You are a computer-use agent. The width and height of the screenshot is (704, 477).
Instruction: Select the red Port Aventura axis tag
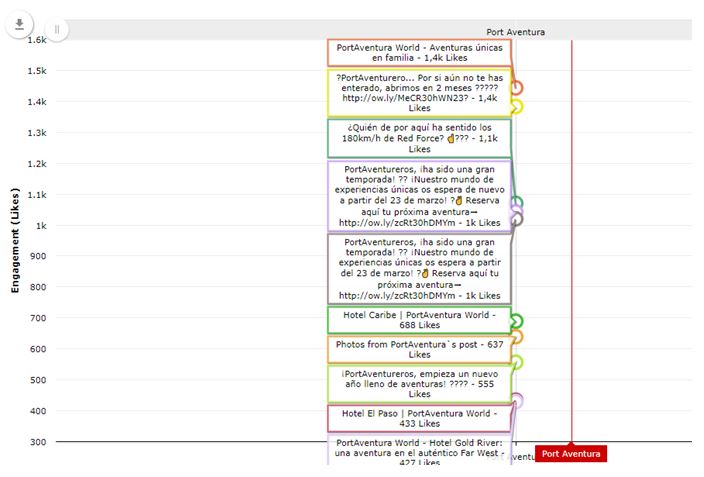click(x=571, y=454)
